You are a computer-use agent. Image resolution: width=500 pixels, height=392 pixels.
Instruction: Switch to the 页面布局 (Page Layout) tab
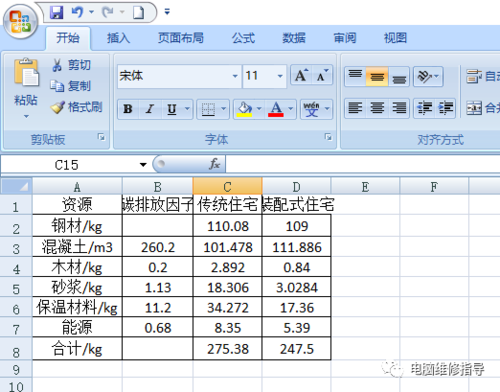(x=181, y=38)
